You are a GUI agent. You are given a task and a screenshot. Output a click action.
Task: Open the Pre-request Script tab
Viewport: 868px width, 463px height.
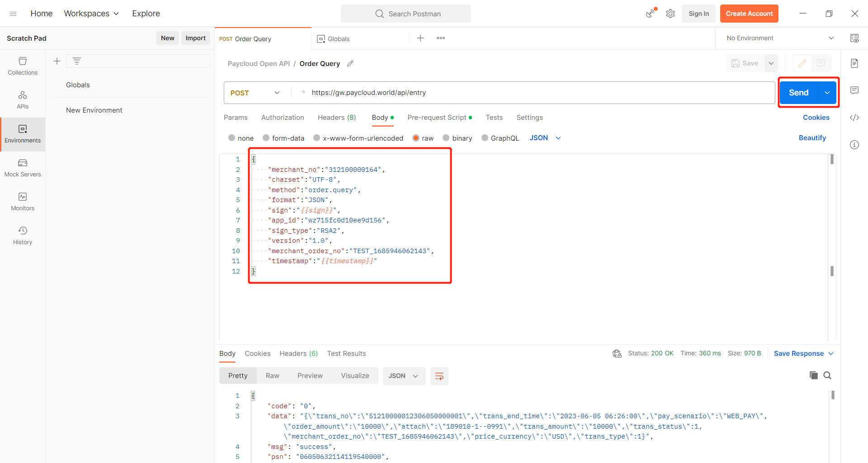[x=439, y=118]
